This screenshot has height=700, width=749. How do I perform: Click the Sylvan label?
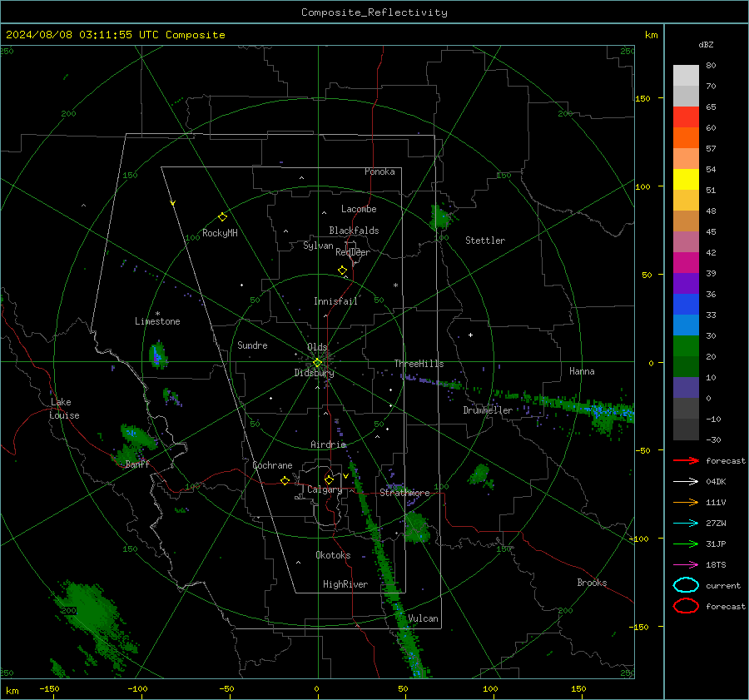318,246
